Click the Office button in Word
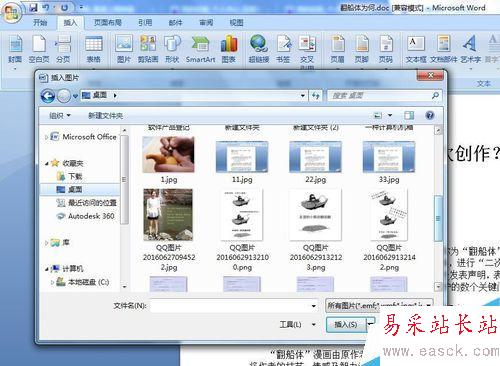The width and height of the screenshot is (500, 366). (x=11, y=12)
